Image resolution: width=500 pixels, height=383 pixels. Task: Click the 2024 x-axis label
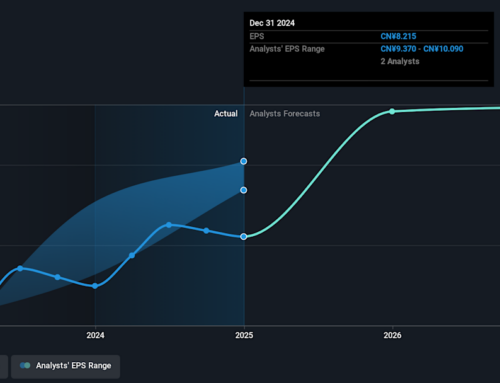(95, 335)
